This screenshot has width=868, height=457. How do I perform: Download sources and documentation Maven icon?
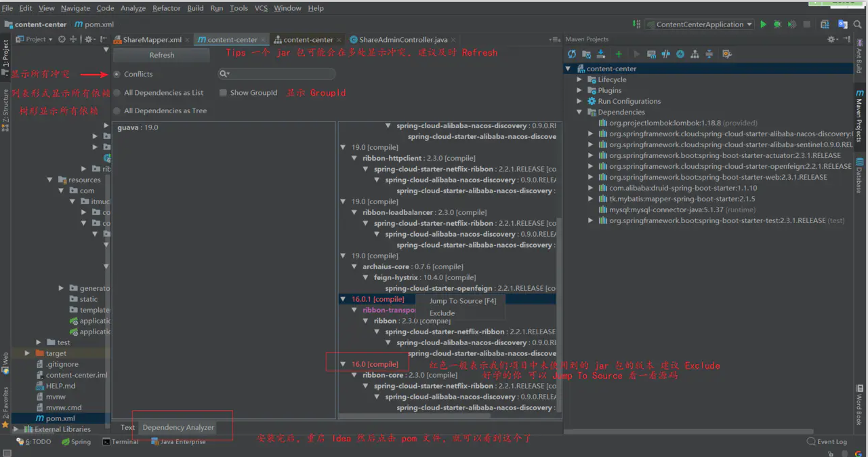pyautogui.click(x=600, y=54)
